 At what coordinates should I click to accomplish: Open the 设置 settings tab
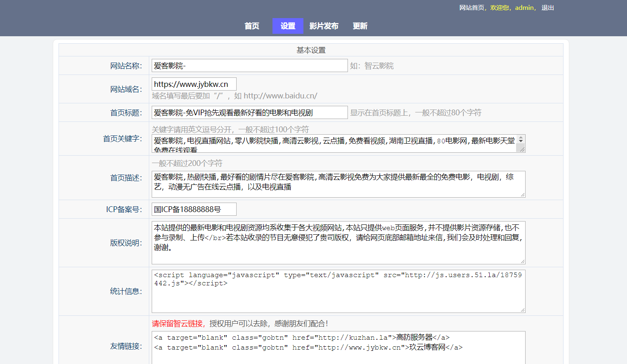click(x=287, y=26)
